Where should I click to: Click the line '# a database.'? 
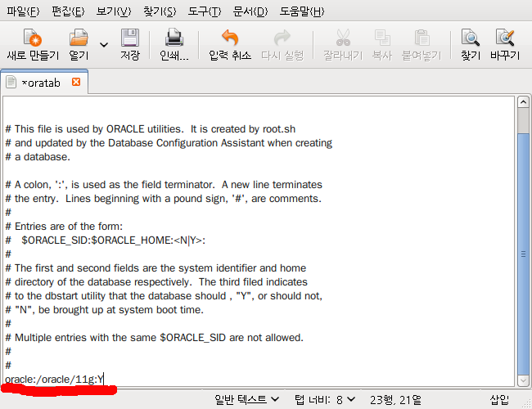[38, 157]
